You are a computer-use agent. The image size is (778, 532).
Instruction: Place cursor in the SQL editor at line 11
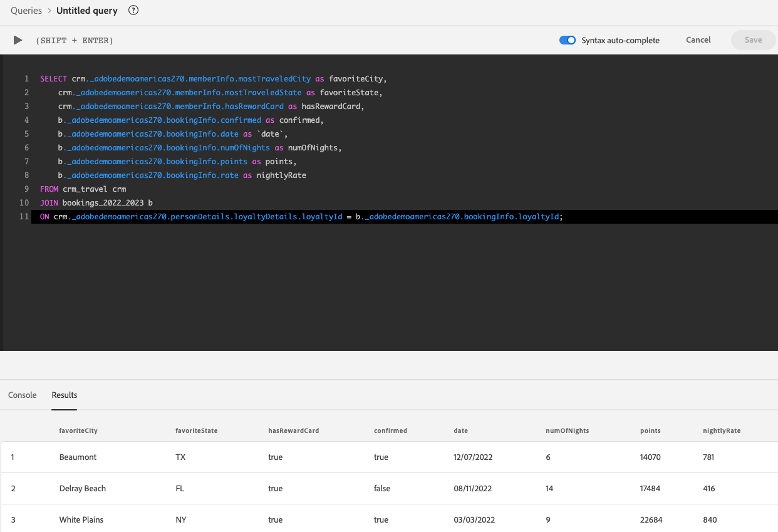tap(405, 217)
